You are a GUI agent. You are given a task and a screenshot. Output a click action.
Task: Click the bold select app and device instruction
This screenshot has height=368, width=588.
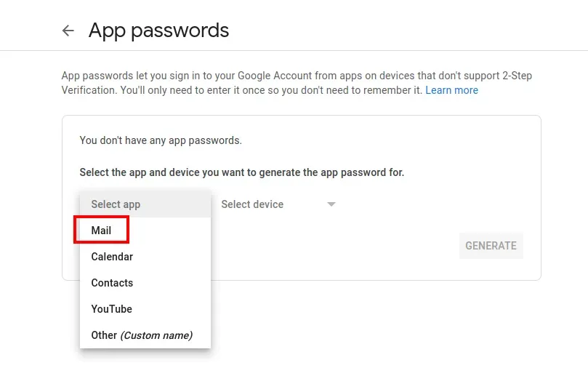pos(241,172)
